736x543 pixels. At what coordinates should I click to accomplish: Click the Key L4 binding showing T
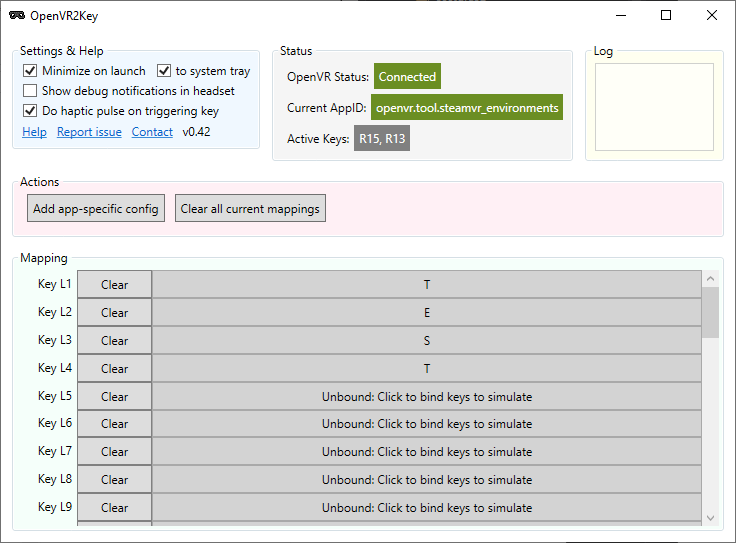(x=427, y=368)
